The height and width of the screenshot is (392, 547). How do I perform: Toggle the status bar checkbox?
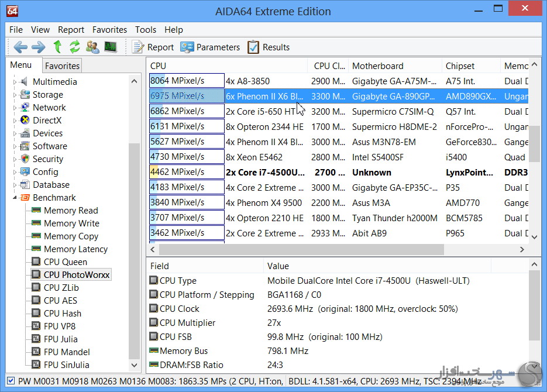tap(11, 381)
